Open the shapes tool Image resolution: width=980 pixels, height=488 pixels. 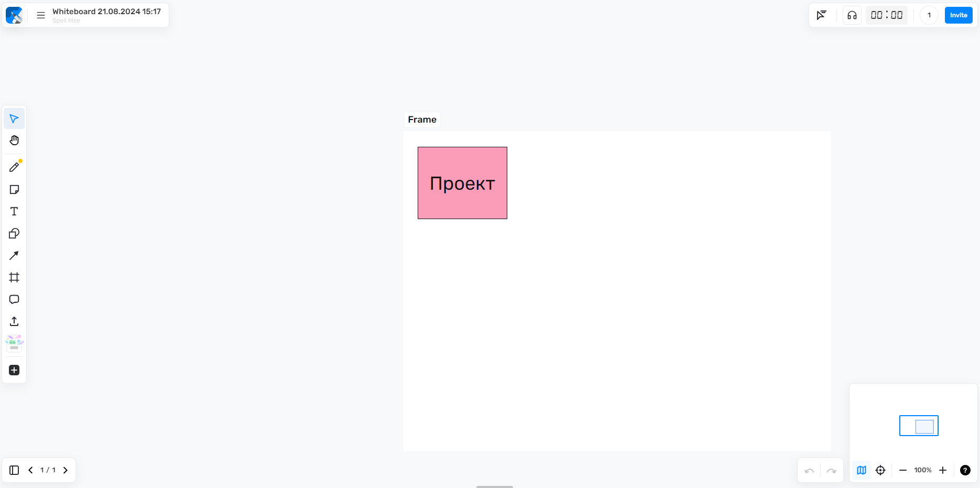[14, 233]
